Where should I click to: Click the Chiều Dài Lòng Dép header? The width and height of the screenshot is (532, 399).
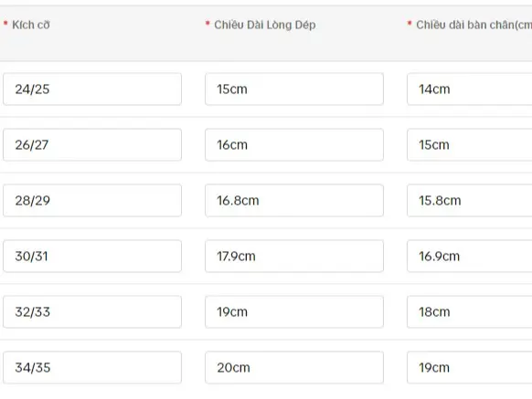click(x=265, y=25)
